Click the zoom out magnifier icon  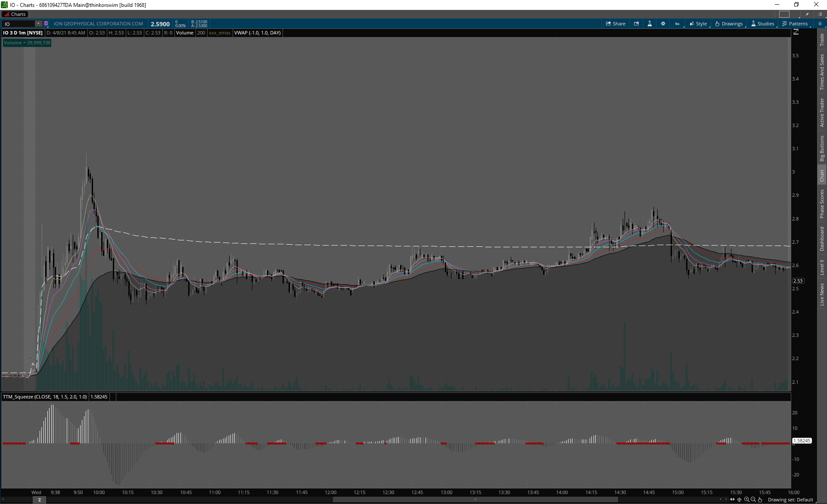click(753, 500)
